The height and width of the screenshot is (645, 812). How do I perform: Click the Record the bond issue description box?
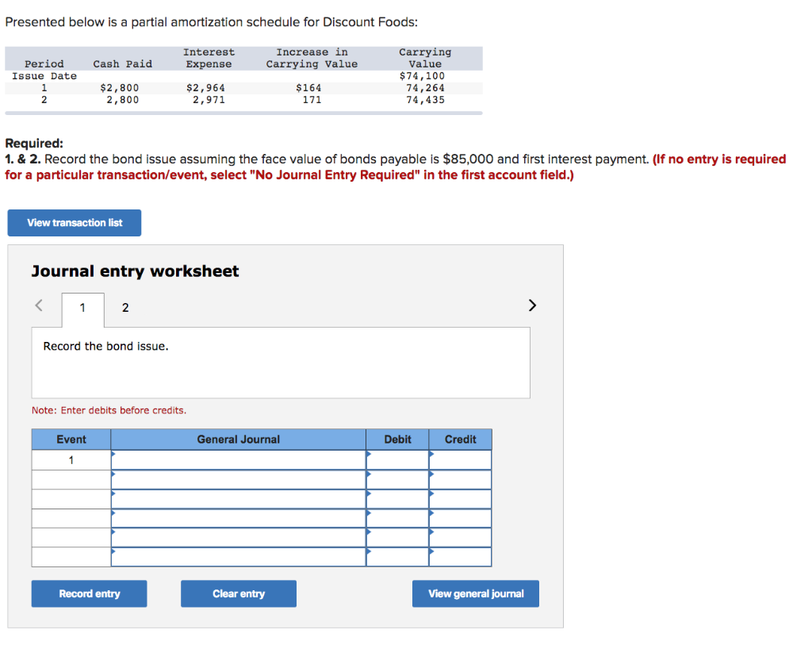[280, 363]
